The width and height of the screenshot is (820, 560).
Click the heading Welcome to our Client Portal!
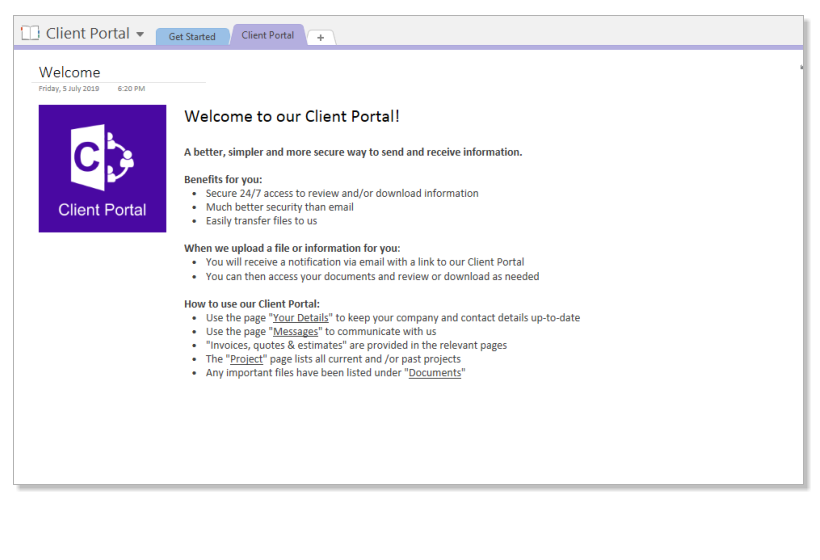(292, 116)
